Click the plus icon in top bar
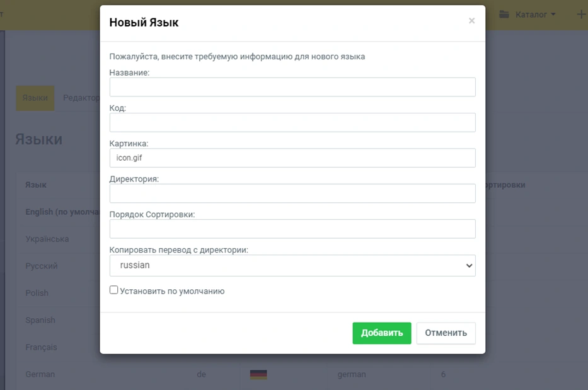Screen dimensions: 588x390 (581, 14)
